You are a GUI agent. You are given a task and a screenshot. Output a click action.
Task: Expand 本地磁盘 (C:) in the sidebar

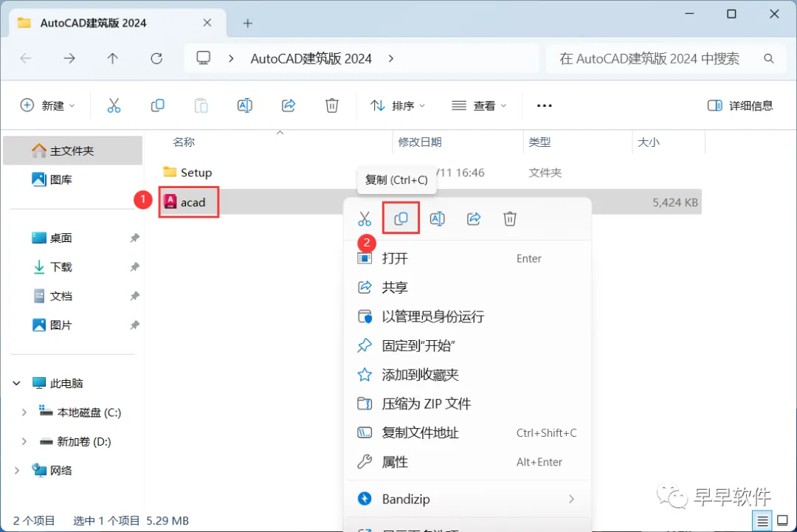click(x=24, y=412)
